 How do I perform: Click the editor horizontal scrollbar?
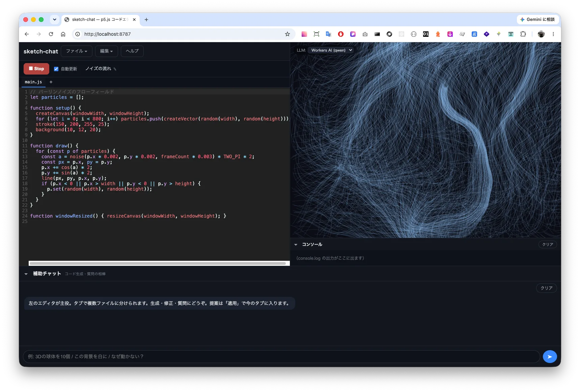158,263
